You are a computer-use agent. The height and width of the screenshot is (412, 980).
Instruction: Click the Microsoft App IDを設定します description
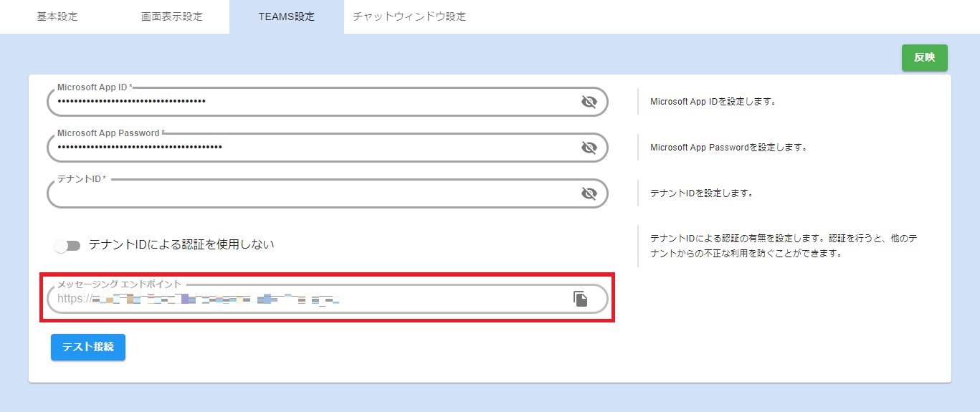(713, 102)
